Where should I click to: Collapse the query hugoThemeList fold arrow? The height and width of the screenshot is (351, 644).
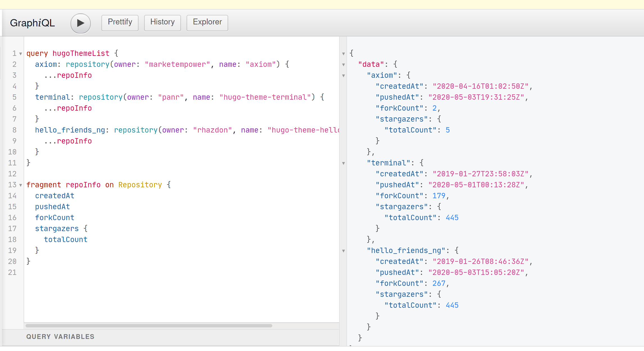(x=21, y=54)
